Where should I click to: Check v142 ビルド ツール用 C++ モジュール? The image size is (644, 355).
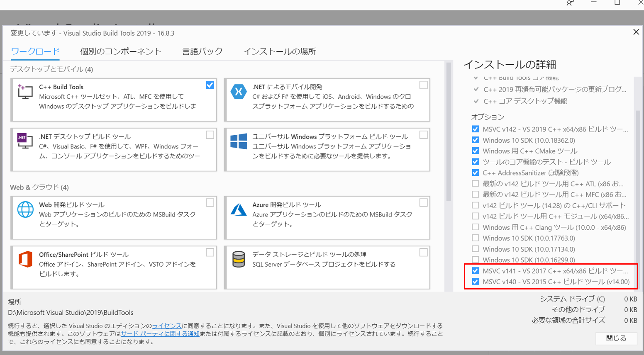[476, 216]
